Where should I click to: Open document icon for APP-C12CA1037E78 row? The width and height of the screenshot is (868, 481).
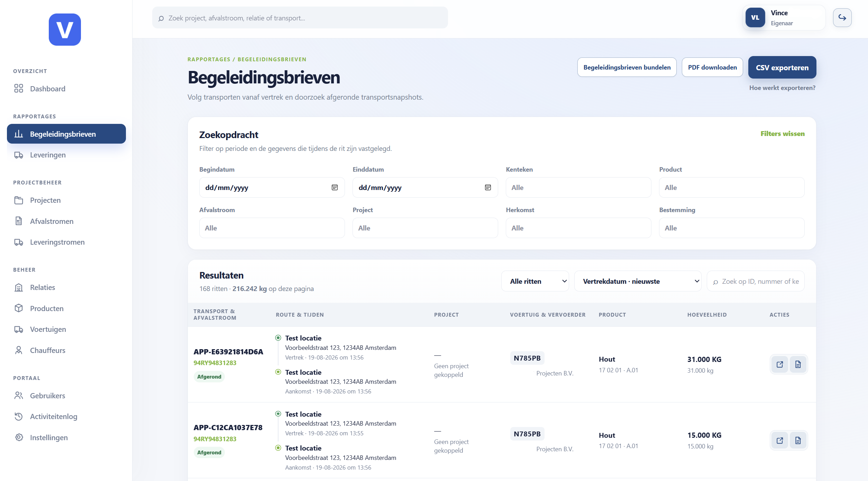(798, 441)
